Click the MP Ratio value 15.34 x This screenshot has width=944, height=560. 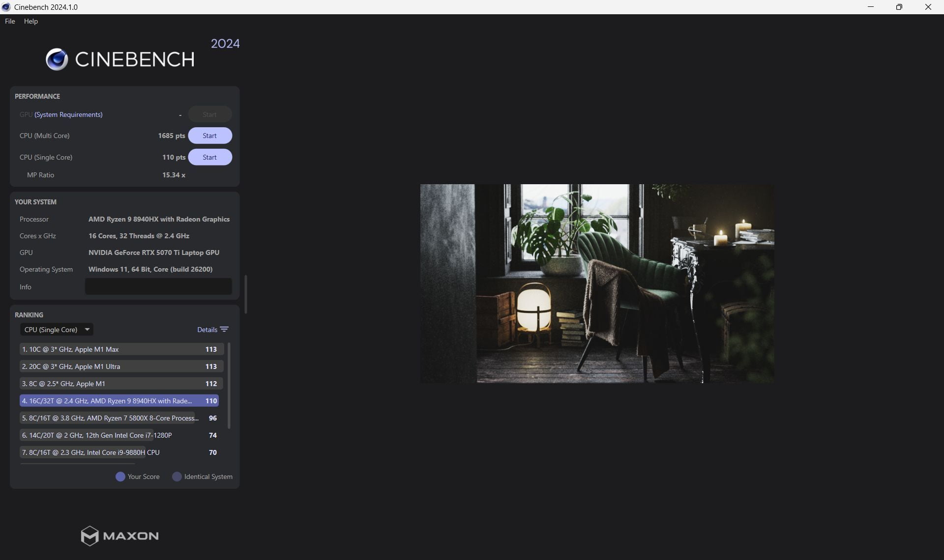tap(174, 175)
